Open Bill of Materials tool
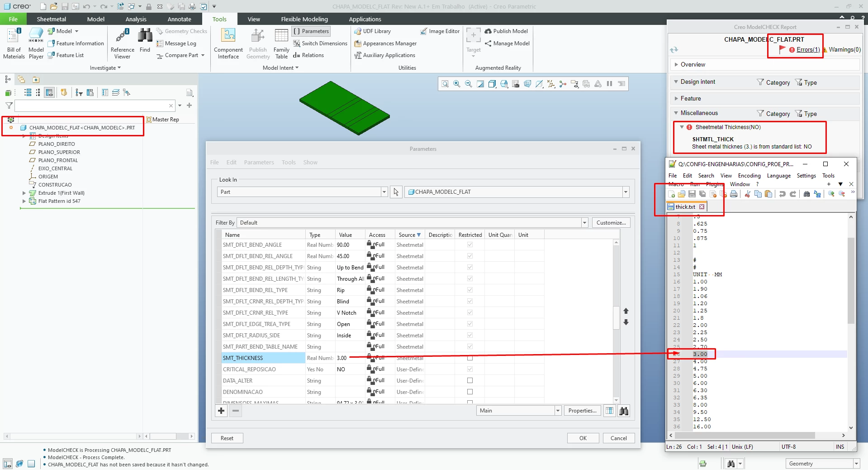The width and height of the screenshot is (868, 470). [14, 43]
